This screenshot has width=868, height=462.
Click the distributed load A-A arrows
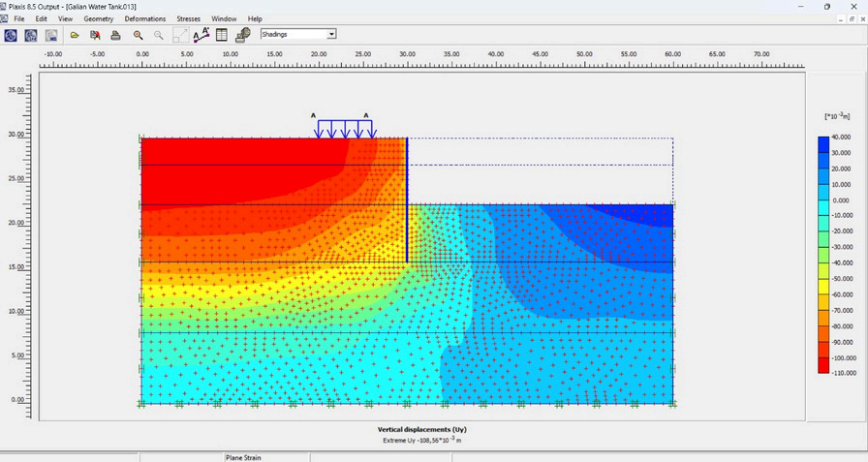coord(345,129)
